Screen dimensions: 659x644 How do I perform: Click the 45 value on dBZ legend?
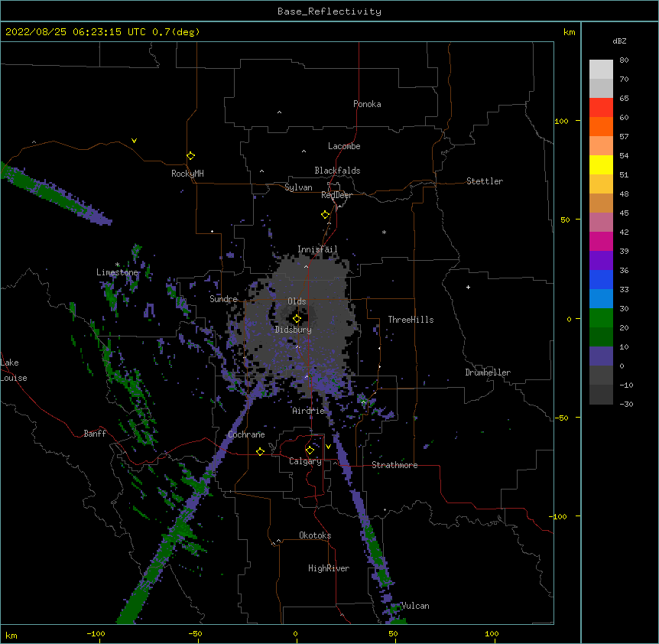click(624, 213)
